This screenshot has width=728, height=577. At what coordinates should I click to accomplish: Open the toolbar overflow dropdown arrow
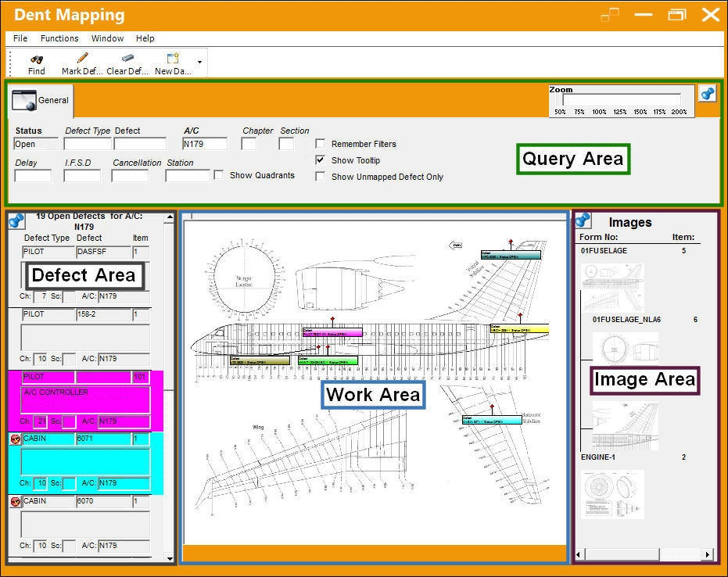click(x=199, y=62)
